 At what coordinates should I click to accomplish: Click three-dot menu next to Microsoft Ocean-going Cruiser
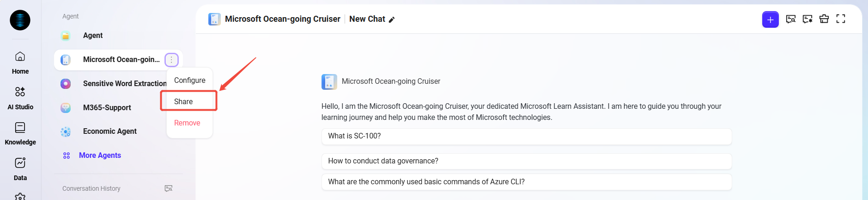pos(171,60)
